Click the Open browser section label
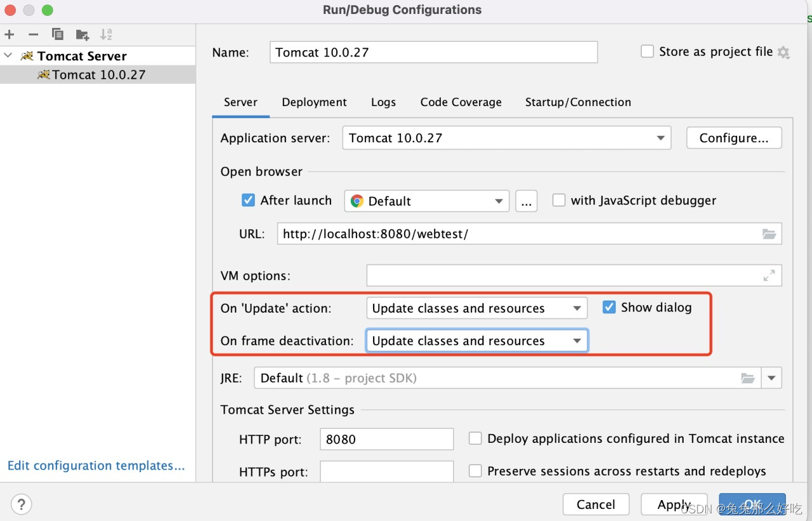 (261, 172)
